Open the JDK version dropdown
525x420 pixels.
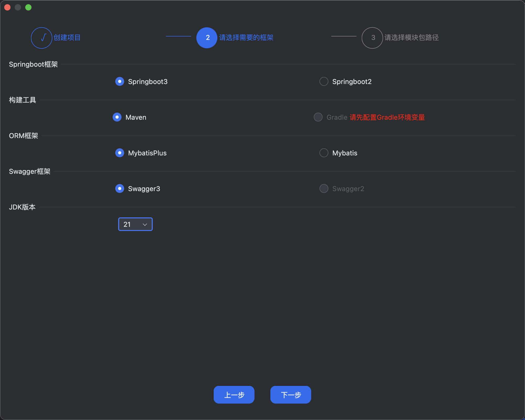click(x=135, y=224)
